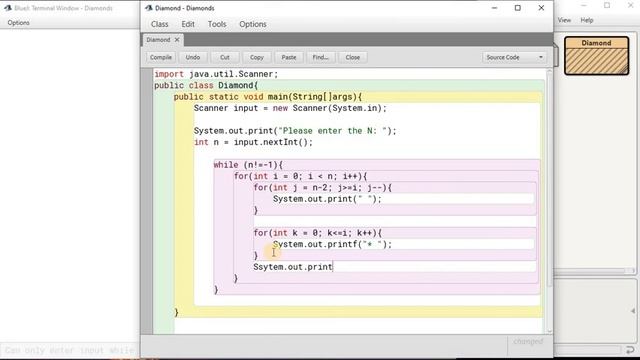Click the 'for(int j = n-2' loop line
The image size is (640, 360).
[x=322, y=188]
